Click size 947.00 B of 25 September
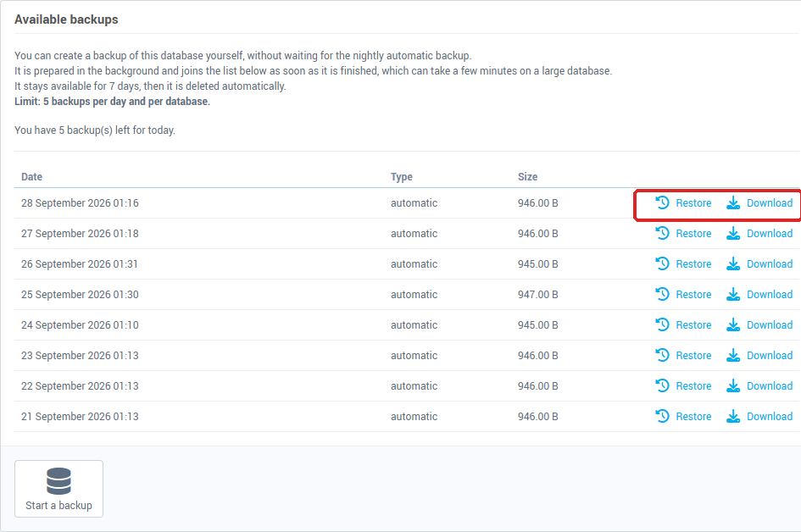 [x=538, y=295]
